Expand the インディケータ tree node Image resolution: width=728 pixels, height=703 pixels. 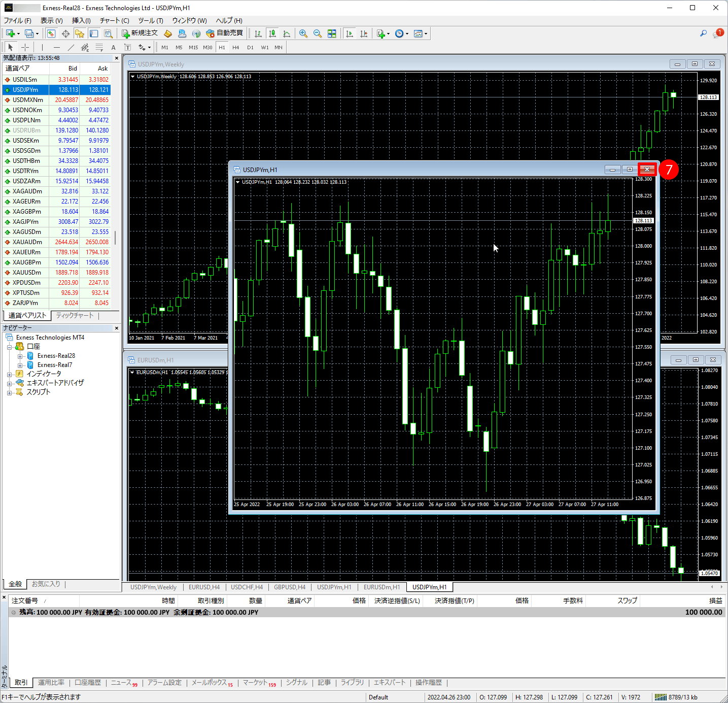[9, 374]
